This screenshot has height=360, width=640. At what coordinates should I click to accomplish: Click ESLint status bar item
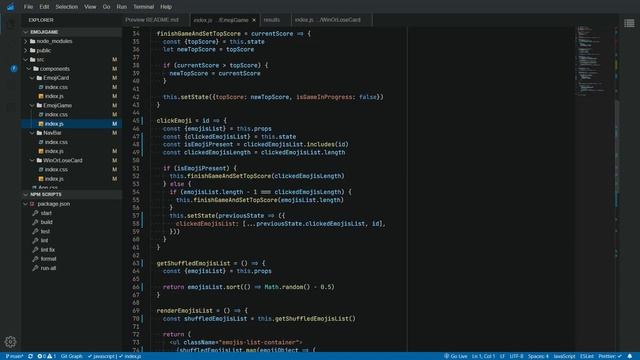(587, 356)
